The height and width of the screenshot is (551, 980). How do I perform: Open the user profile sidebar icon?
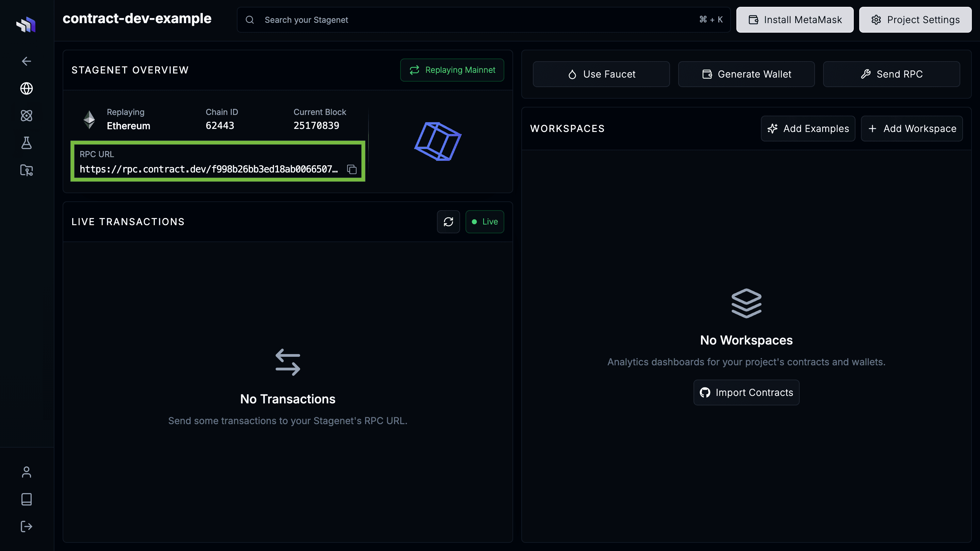point(26,472)
